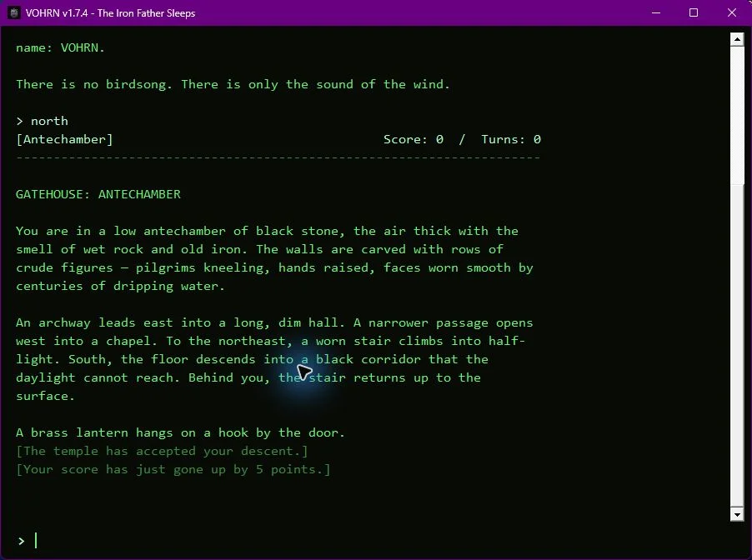752x560 pixels.
Task: Click the window title 'The Iron Father Sleeps'
Action: [x=146, y=13]
